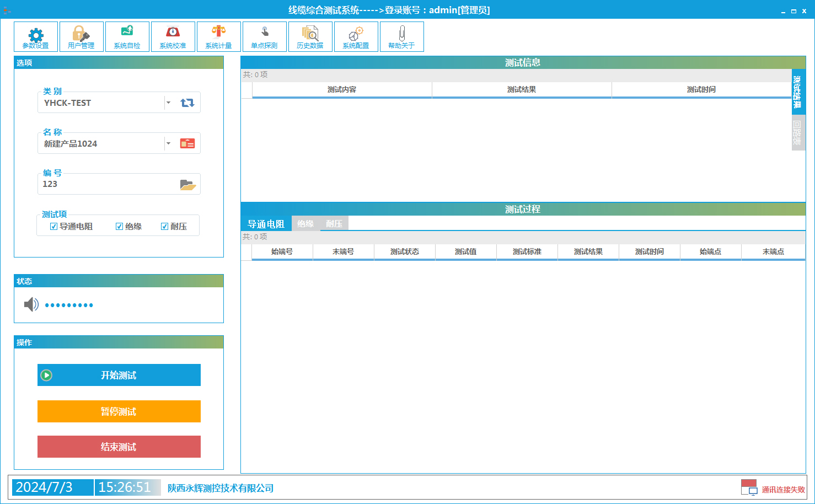This screenshot has height=504, width=815.
Task: Toggle the 耐压 test checkbox
Action: point(164,227)
